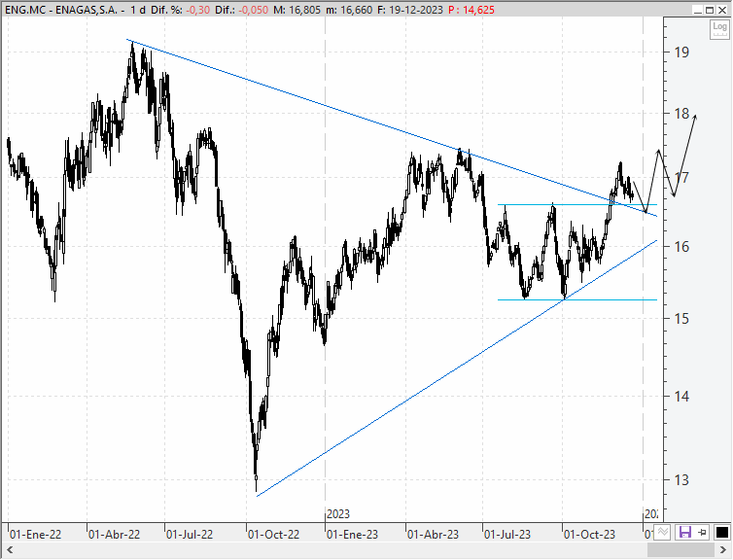Click the 14 price axis label
The image size is (733, 560).
681,397
